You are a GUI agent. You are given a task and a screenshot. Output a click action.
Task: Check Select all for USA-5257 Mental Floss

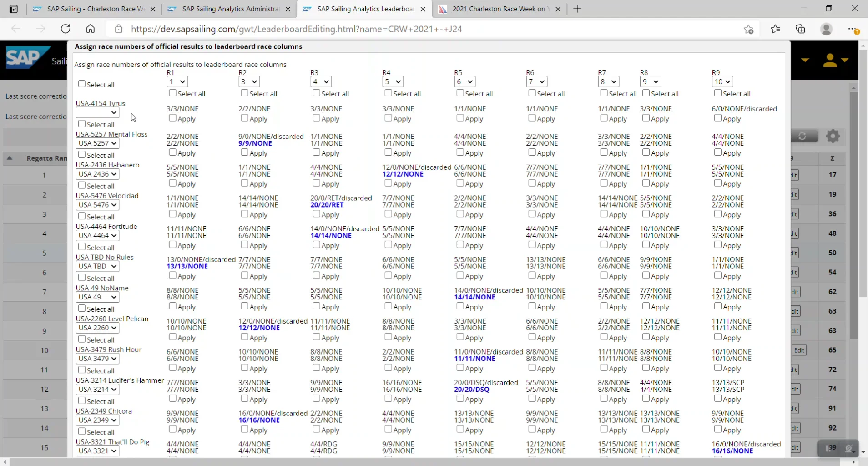pos(82,155)
